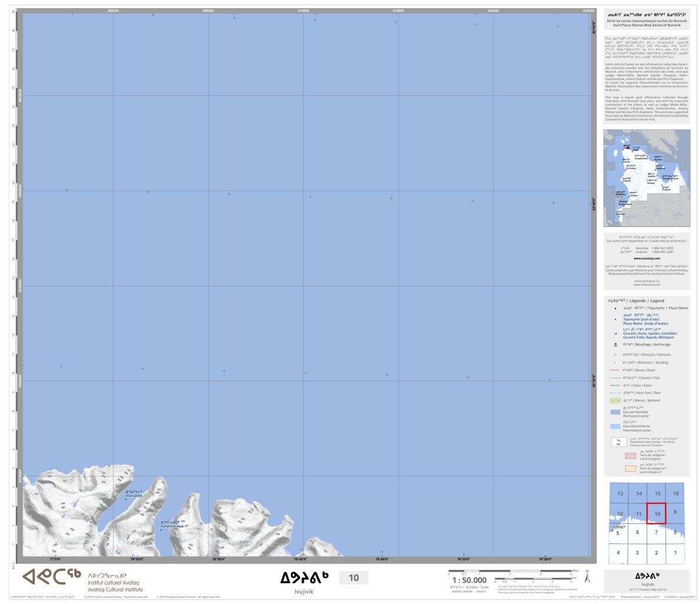Click the Land Category I pink swatch
The image size is (700, 604).
(x=631, y=455)
